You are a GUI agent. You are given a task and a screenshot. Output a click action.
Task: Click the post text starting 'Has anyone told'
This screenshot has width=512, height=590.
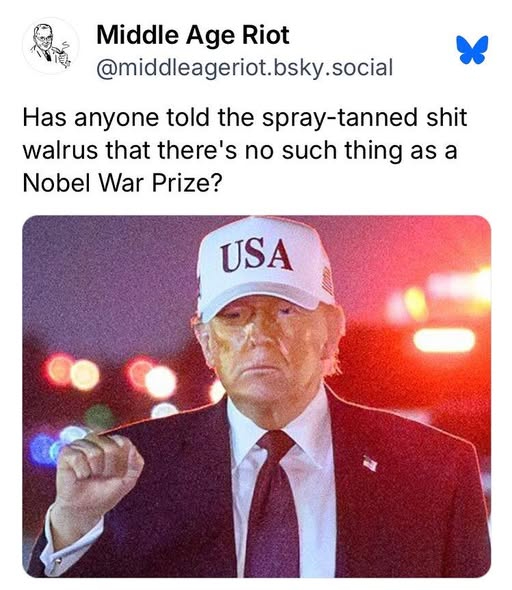245,150
